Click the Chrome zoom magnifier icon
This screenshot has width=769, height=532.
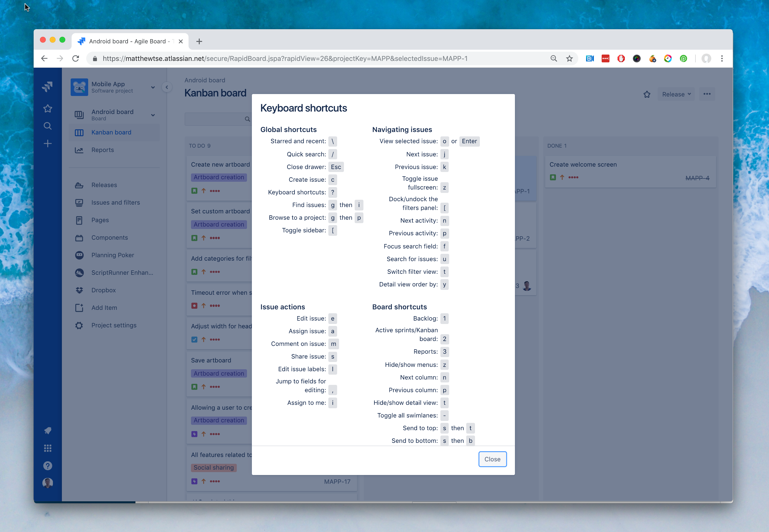554,59
